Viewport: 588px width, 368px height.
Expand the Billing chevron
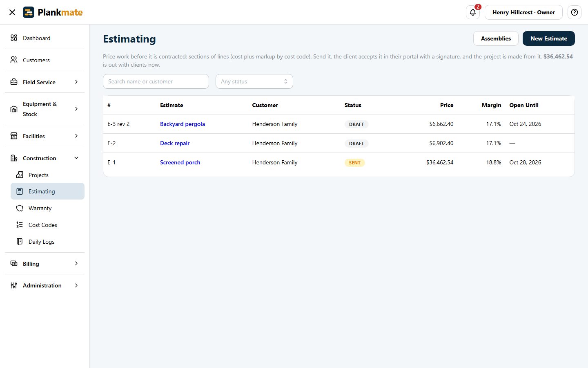point(76,263)
